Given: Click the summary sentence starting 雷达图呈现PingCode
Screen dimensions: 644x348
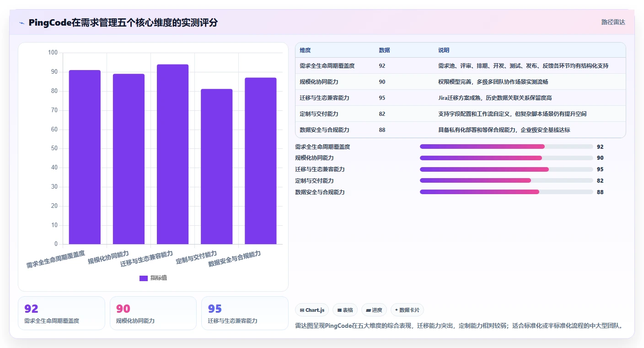Looking at the screenshot, I should point(459,326).
